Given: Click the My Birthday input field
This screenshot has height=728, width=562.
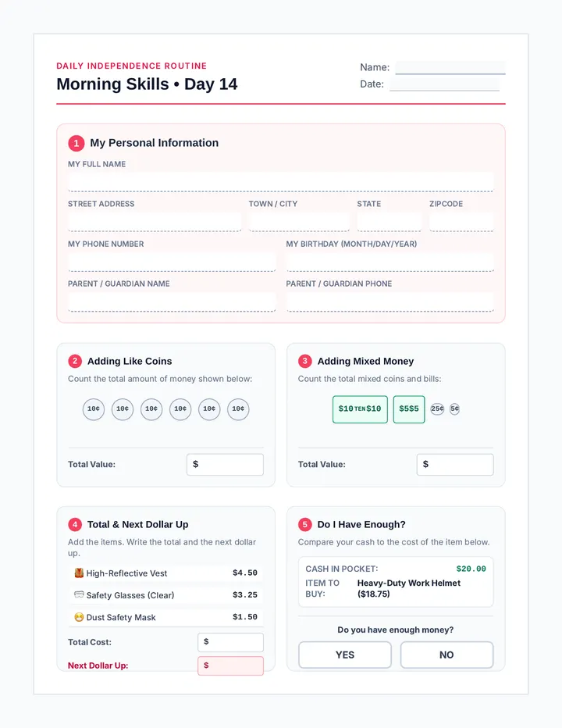Looking at the screenshot, I should pos(389,262).
